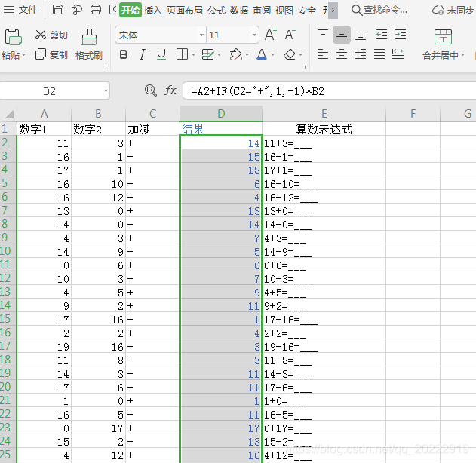Viewport: 476px width, 463px height.
Task: Click the 格式刷 format painter
Action: [x=89, y=44]
